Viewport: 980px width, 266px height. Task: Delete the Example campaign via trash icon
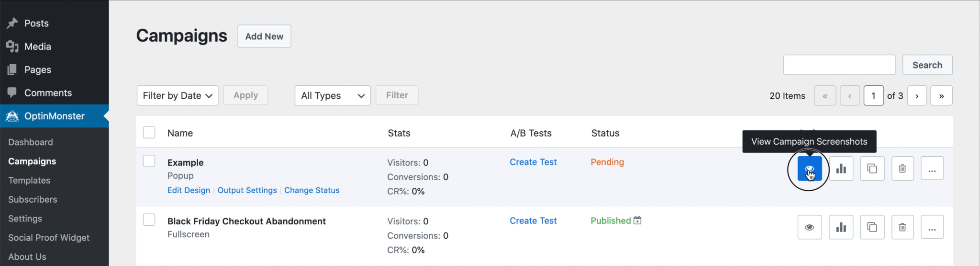(x=902, y=169)
